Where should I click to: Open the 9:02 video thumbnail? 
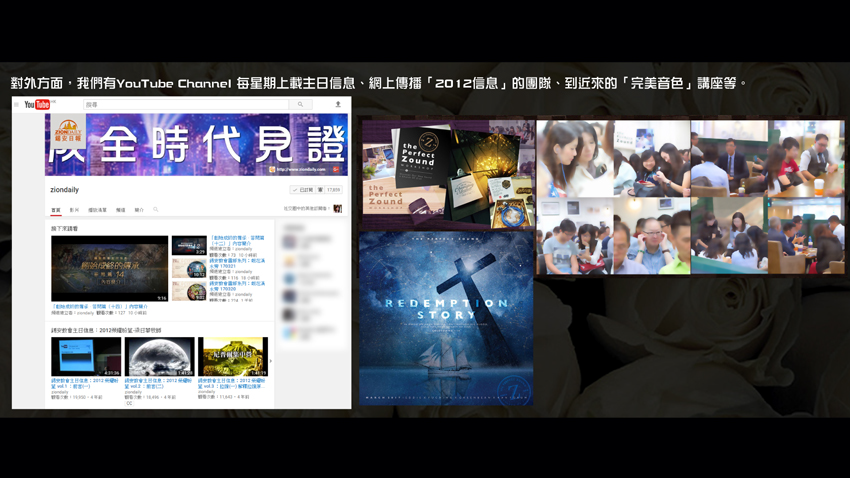click(x=189, y=290)
